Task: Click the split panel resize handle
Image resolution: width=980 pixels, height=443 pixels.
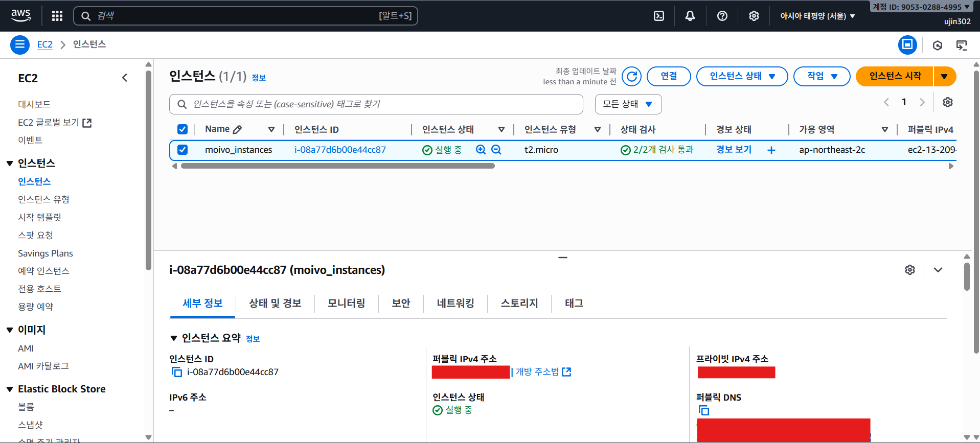Action: pyautogui.click(x=563, y=258)
